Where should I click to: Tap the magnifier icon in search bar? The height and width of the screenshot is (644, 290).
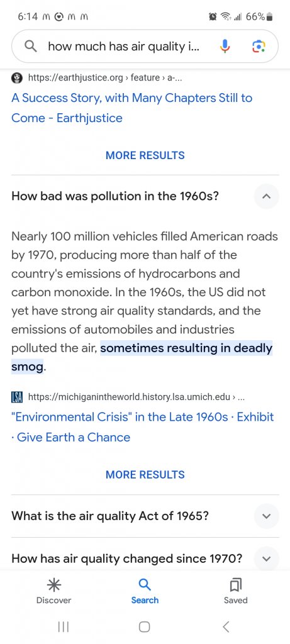(x=31, y=47)
